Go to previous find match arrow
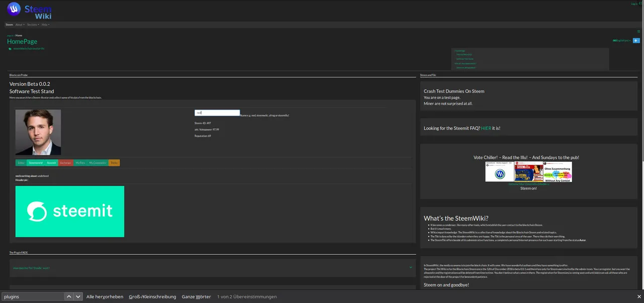 69,296
